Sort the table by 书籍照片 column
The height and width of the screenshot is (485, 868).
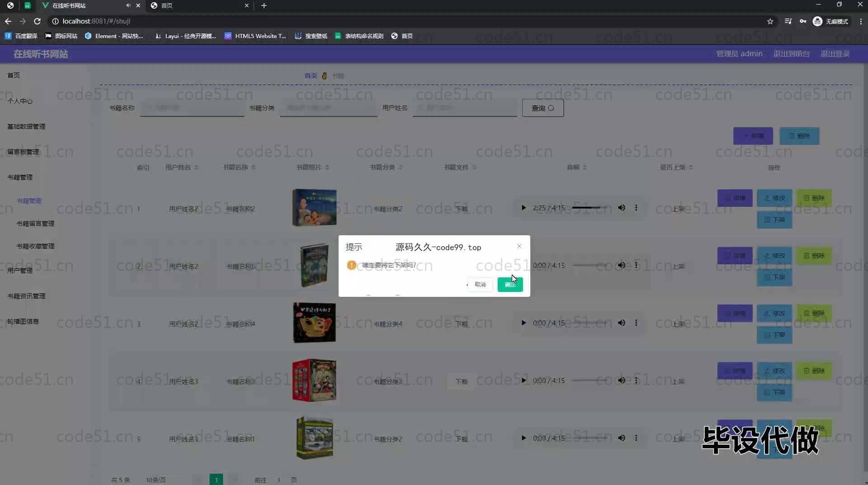[327, 167]
